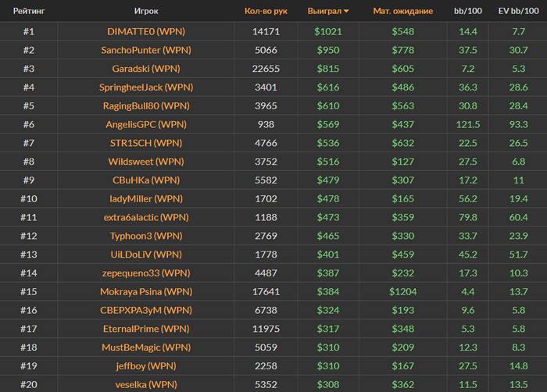
Task: Click the Рейтинг column header
Action: click(28, 12)
